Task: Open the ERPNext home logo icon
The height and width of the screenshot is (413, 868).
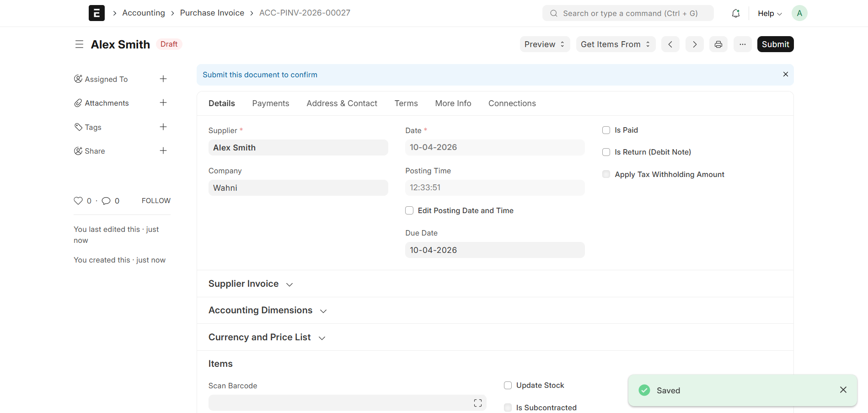Action: tap(96, 13)
